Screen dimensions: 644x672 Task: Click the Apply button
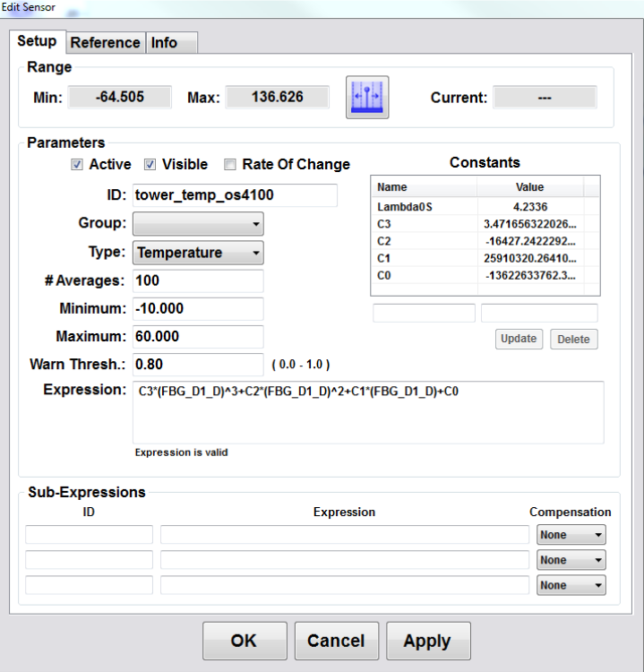pyautogui.click(x=428, y=641)
